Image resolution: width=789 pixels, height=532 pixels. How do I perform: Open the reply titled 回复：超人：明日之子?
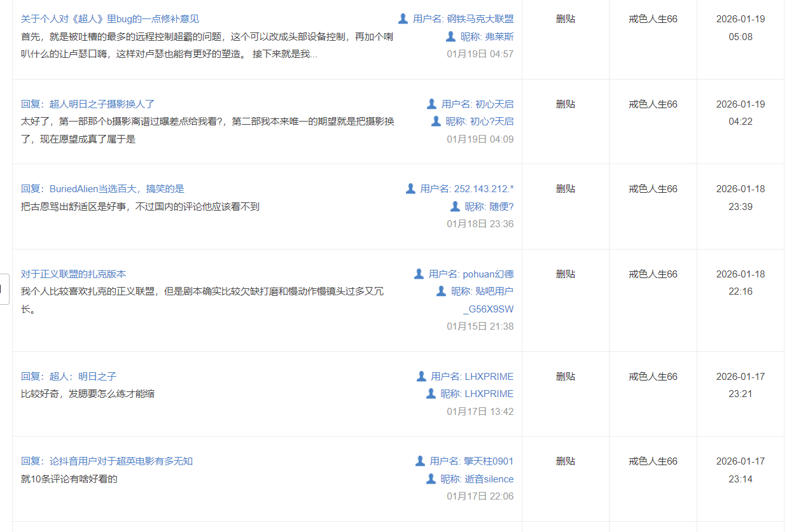click(x=69, y=377)
